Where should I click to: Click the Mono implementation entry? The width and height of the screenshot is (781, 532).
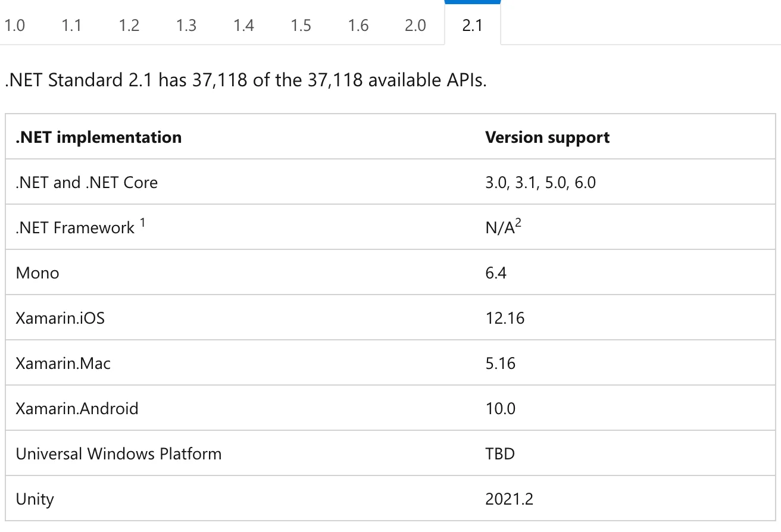[x=38, y=273]
